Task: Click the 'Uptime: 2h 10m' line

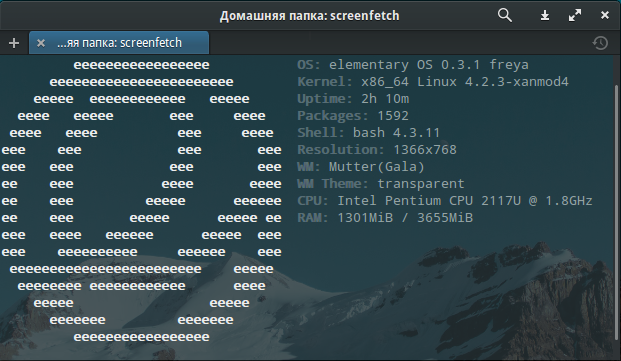Action: [x=353, y=99]
